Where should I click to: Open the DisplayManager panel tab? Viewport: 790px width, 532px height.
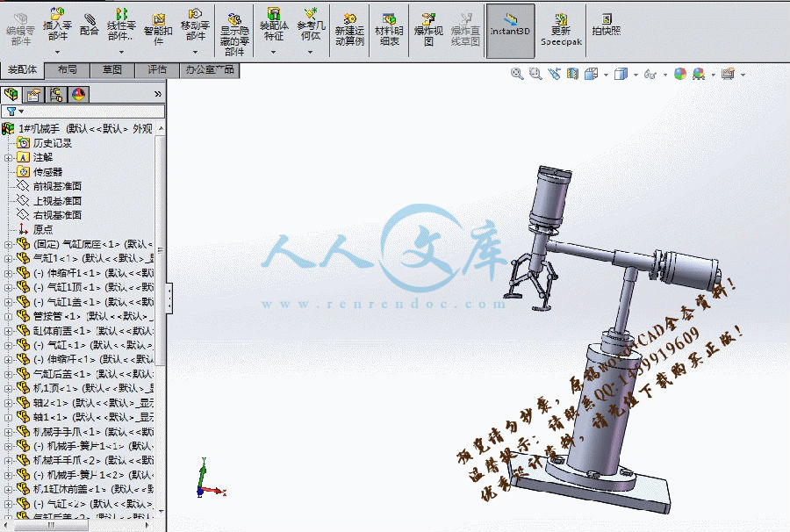click(x=79, y=94)
